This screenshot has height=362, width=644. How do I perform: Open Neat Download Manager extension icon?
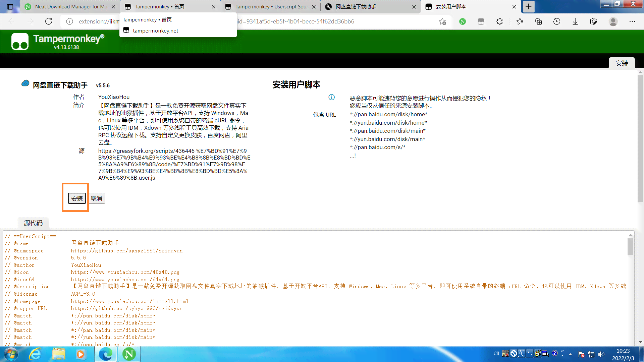tap(463, 21)
